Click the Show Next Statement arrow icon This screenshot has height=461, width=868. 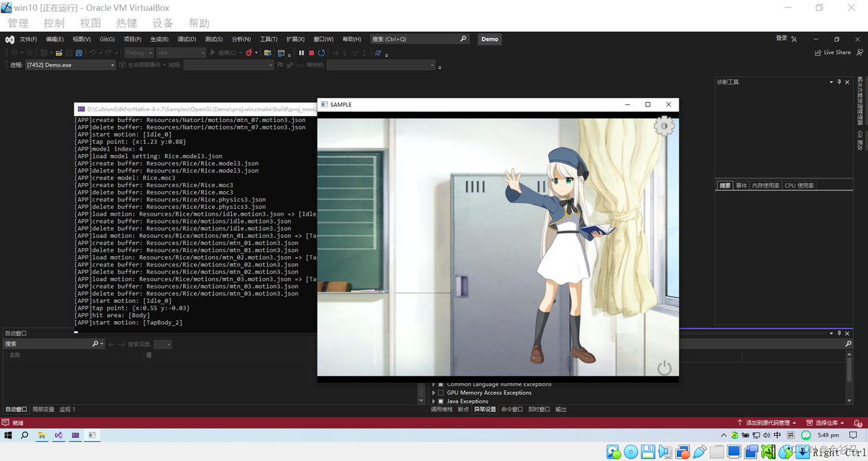click(x=334, y=53)
